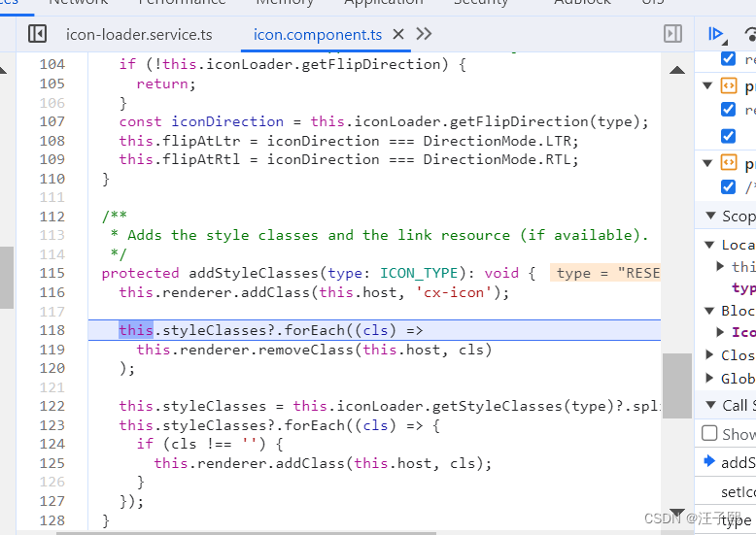Click the 'typ' variable in Local scope
The image size is (756, 535).
pos(743,288)
